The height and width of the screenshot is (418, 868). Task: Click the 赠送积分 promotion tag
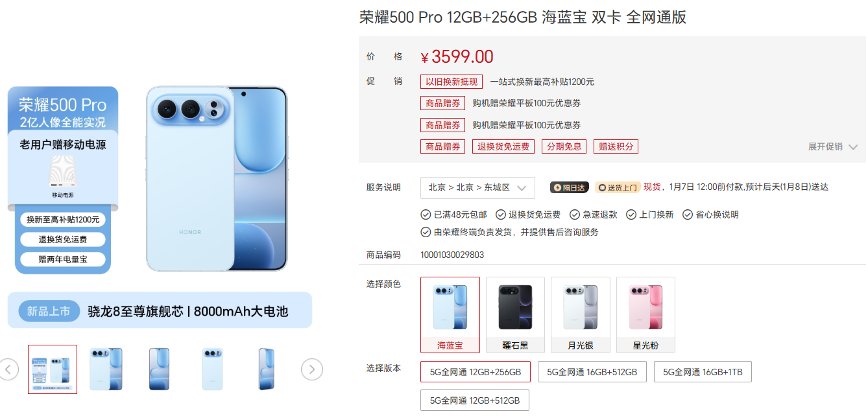(x=616, y=146)
